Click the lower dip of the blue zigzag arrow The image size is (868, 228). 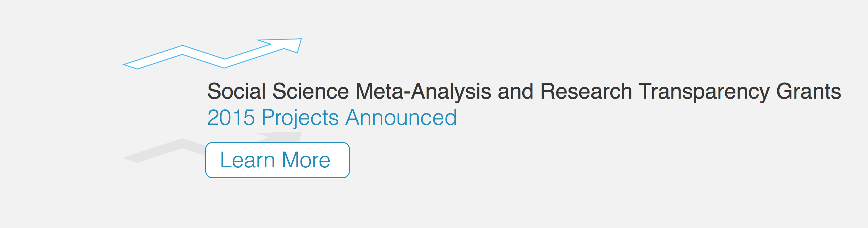tap(225, 63)
